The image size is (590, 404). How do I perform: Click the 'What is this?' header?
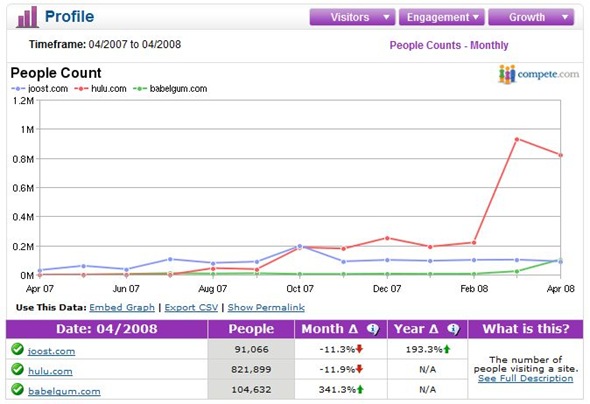click(526, 329)
